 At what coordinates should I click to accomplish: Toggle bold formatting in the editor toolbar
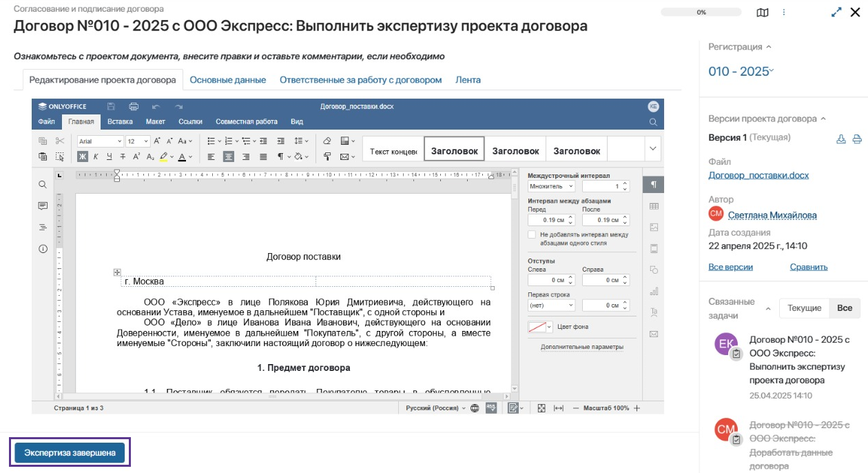click(x=83, y=157)
